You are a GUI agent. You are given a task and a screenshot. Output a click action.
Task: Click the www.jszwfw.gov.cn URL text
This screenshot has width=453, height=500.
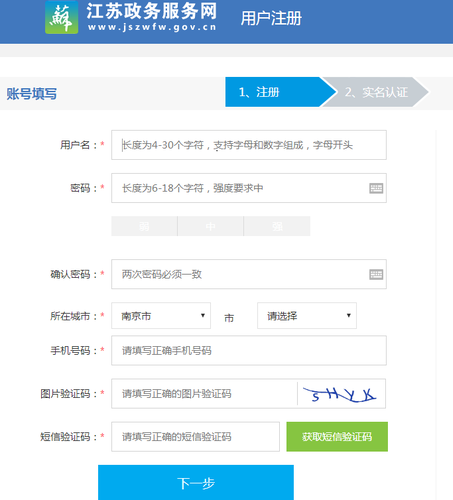(152, 27)
